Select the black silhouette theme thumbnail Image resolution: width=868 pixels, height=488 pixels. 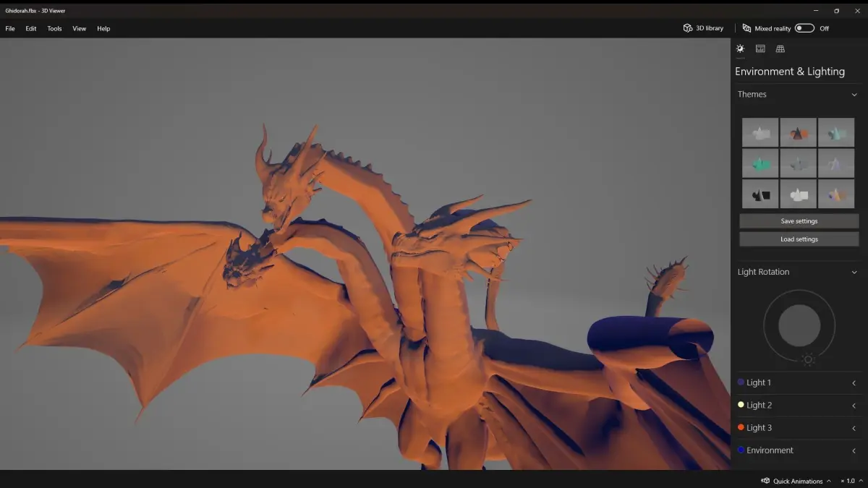click(x=760, y=194)
